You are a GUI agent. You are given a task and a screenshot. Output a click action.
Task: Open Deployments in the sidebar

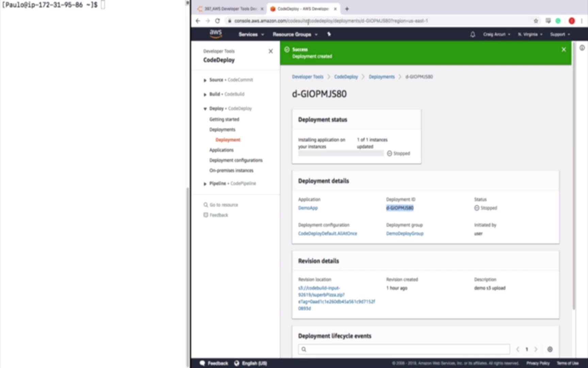(x=222, y=129)
